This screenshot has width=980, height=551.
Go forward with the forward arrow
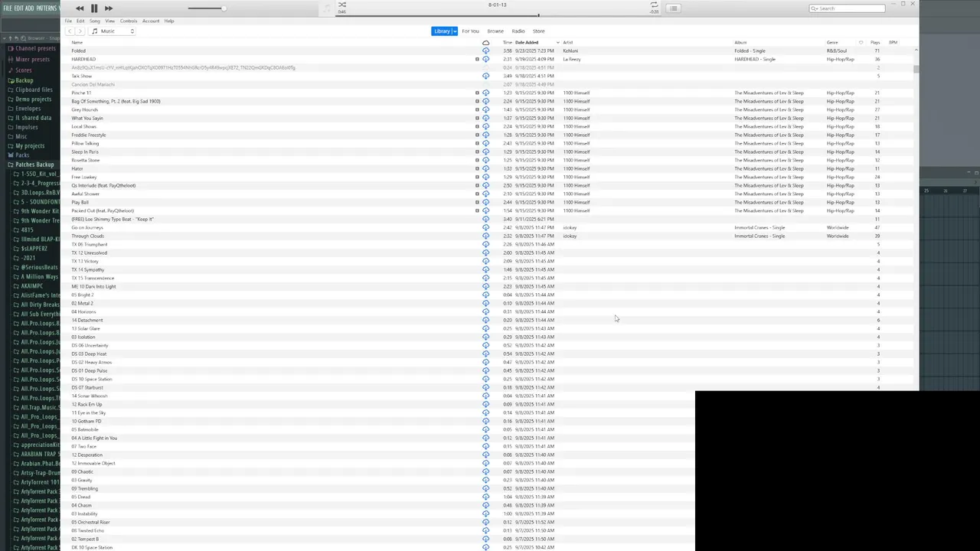[80, 31]
